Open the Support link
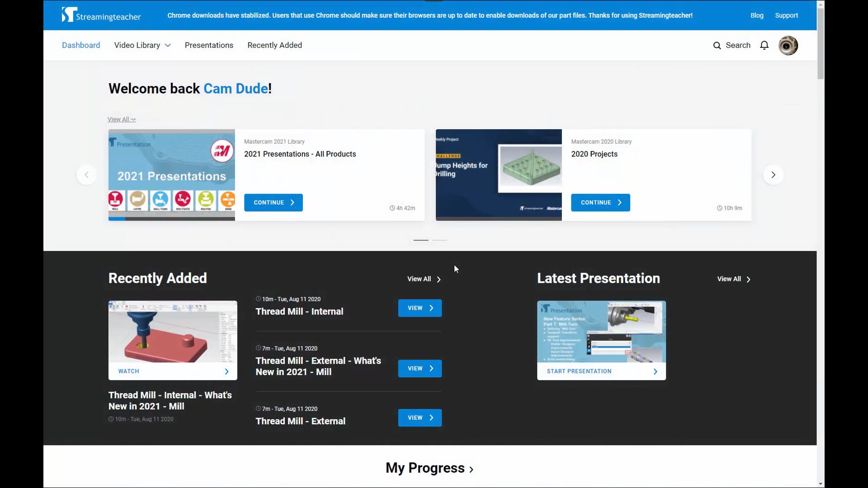The width and height of the screenshot is (868, 488). (786, 15)
